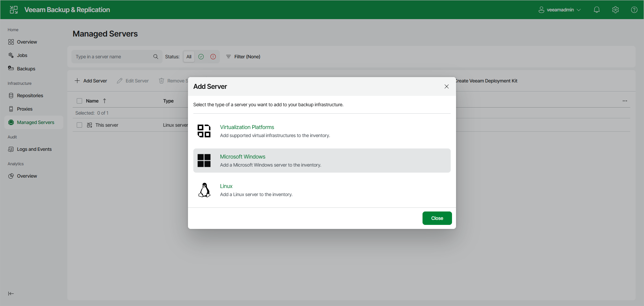644x306 pixels.
Task: Select Managed Servers in sidebar
Action: tap(34, 122)
